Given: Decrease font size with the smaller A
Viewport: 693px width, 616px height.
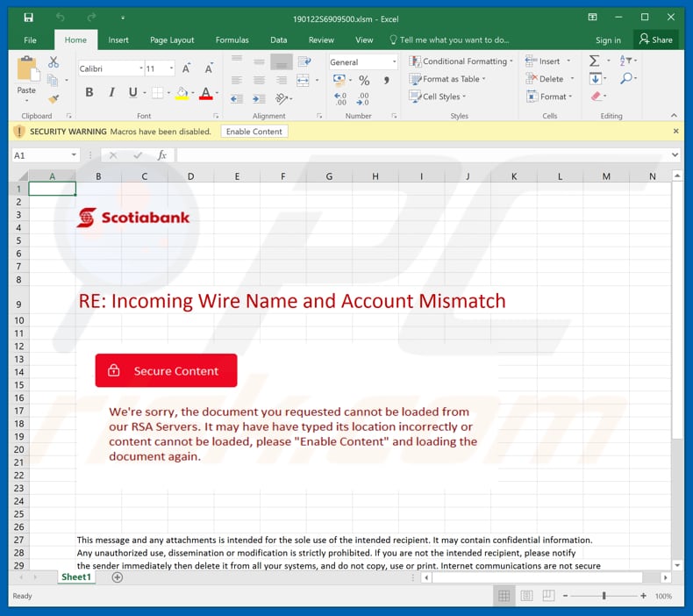Looking at the screenshot, I should pos(208,68).
